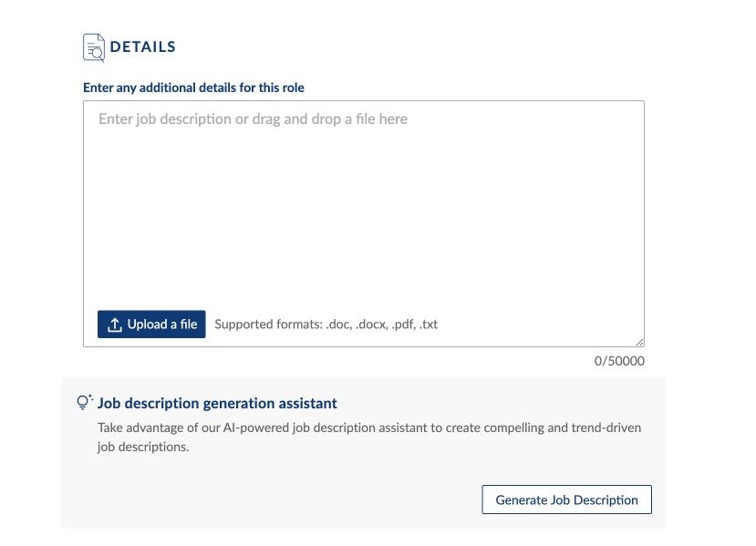Screen dimensions: 756x546
Task: Click the AI-powered assistant description paragraph
Action: pyautogui.click(x=369, y=428)
